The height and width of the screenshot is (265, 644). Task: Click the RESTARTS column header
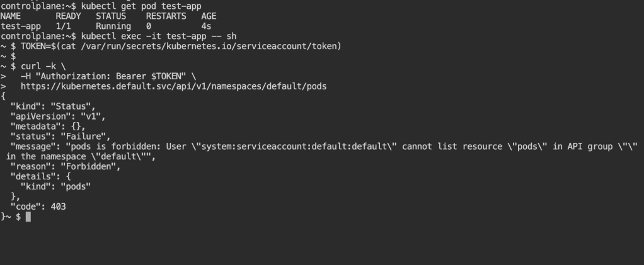[x=166, y=16]
